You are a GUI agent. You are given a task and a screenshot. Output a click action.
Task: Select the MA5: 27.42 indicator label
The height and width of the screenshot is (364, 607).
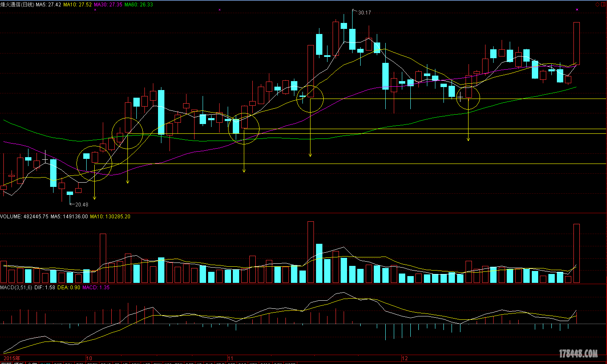point(48,4)
